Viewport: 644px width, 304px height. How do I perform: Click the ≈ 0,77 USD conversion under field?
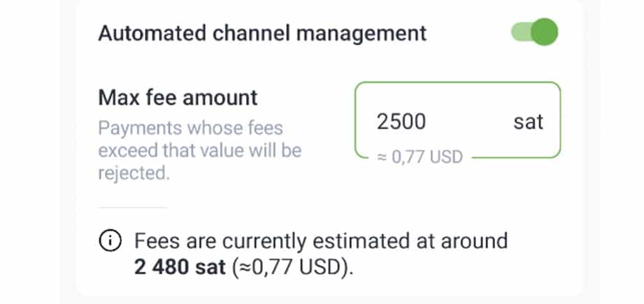tap(420, 157)
